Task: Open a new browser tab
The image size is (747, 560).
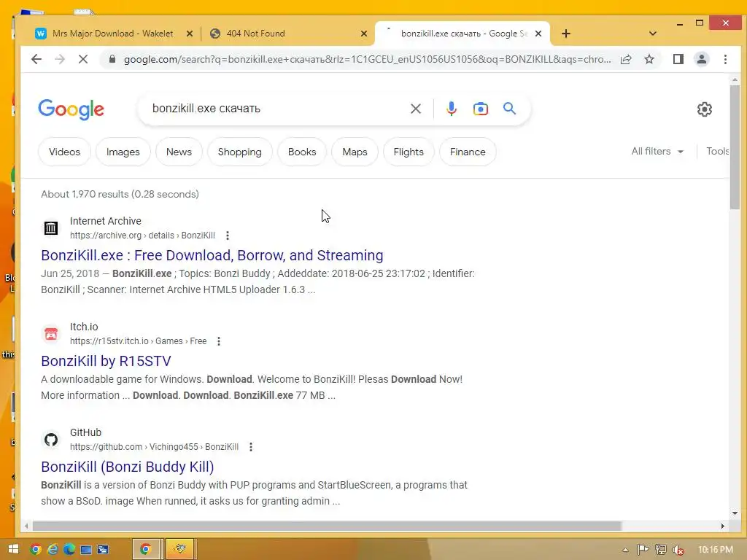Action: tap(565, 34)
